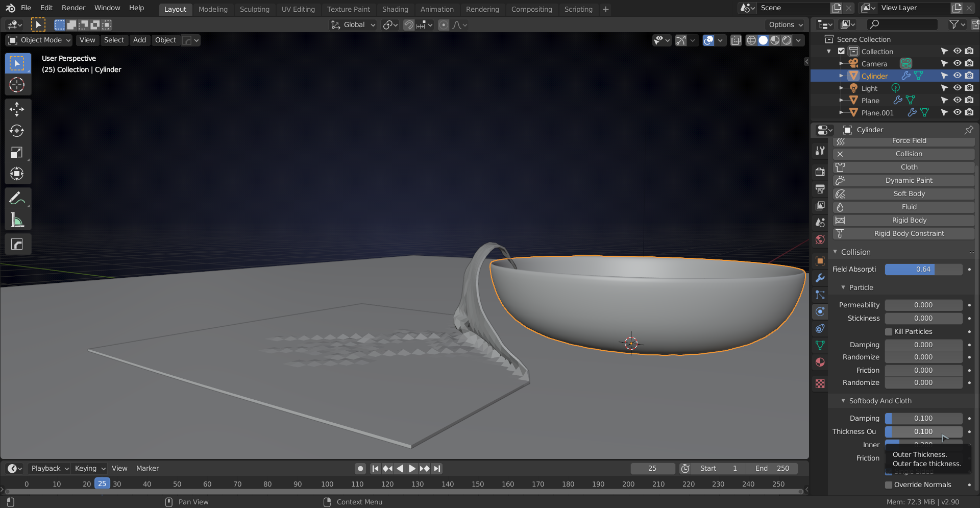This screenshot has height=508, width=980.
Task: Activate the Cursor tool
Action: (17, 85)
